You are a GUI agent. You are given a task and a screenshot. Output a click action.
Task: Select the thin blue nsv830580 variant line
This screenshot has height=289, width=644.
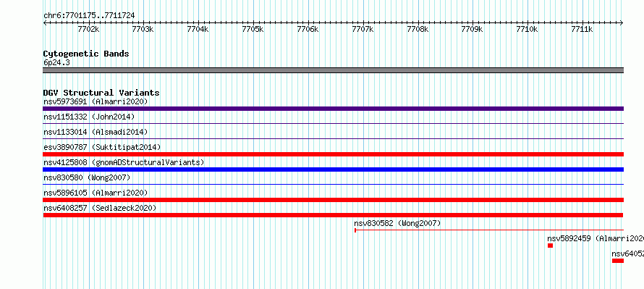[333, 184]
